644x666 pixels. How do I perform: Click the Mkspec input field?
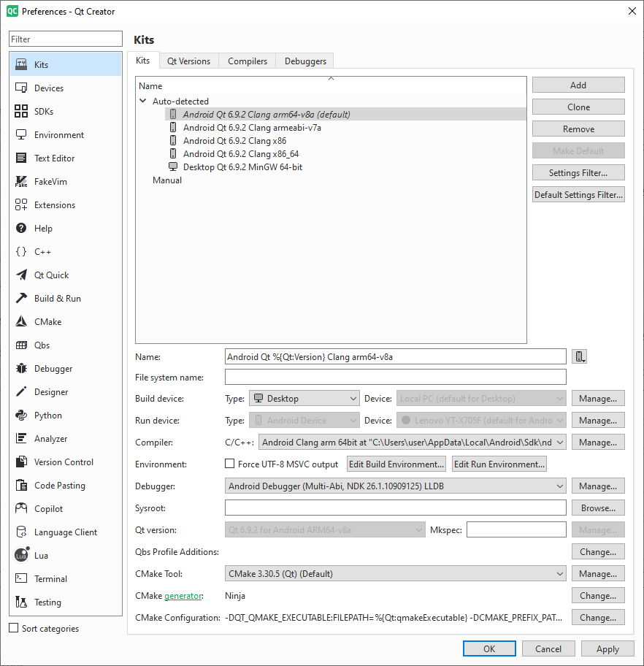coord(516,529)
